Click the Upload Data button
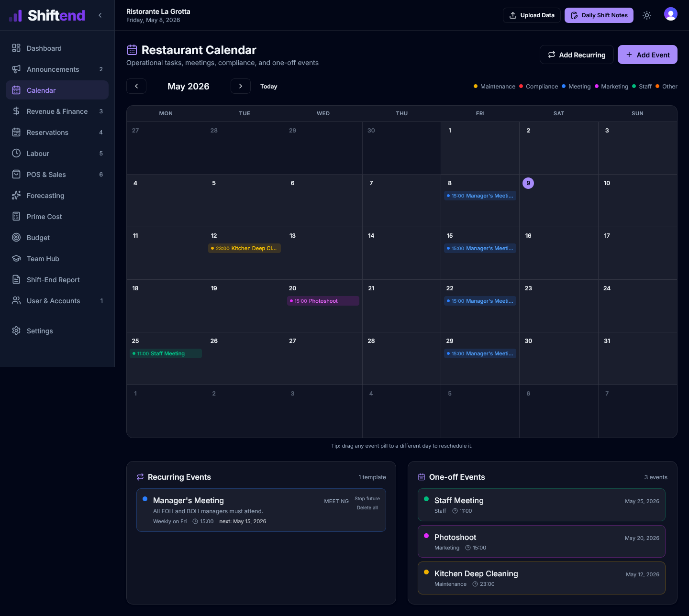689x616 pixels. click(x=532, y=15)
